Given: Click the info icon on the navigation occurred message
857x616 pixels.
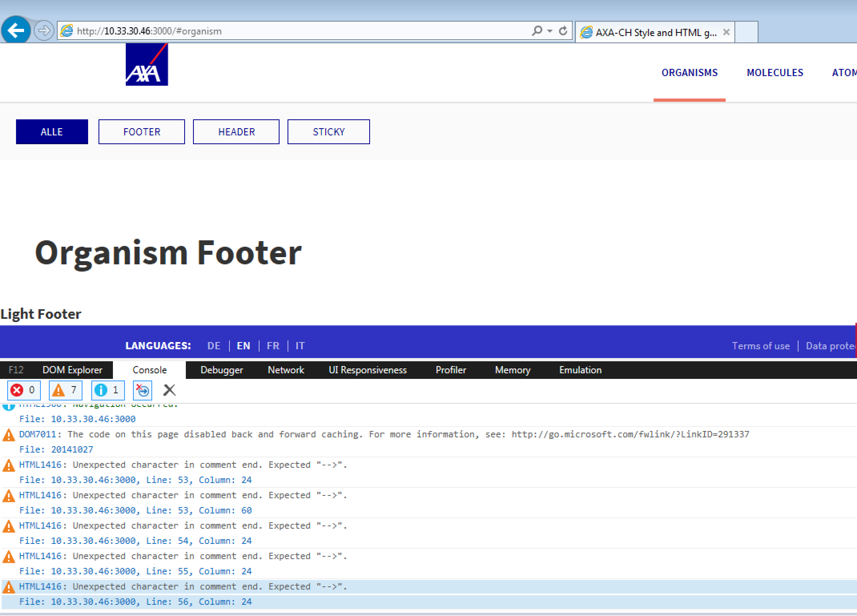Looking at the screenshot, I should click(x=9, y=405).
